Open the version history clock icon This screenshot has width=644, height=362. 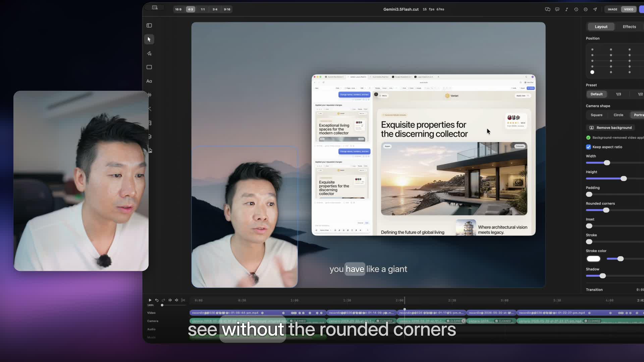(x=576, y=9)
